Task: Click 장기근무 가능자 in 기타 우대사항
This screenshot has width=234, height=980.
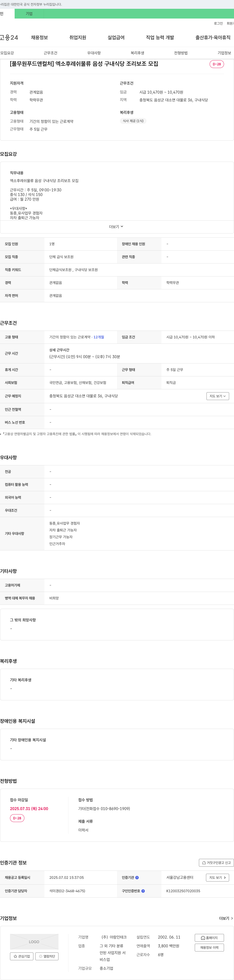Action: [x=61, y=537]
